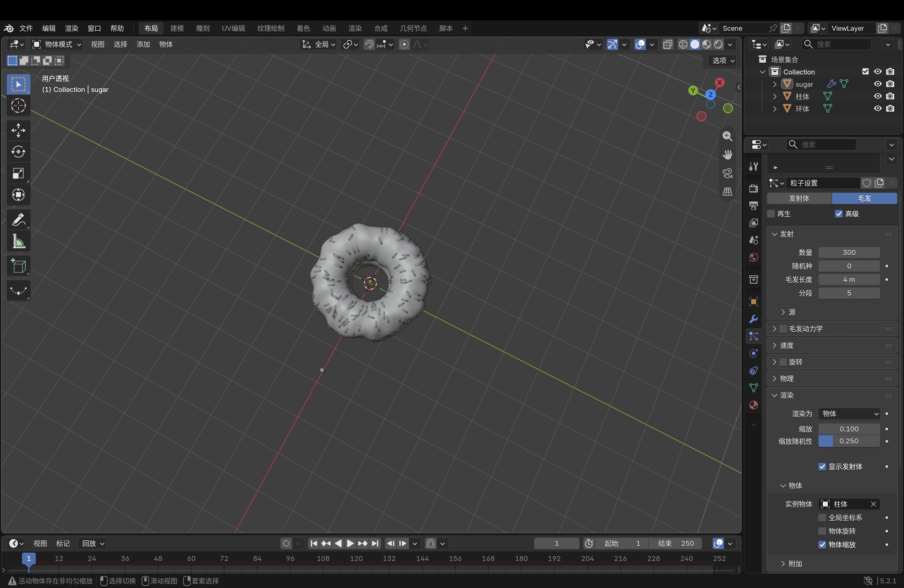
Task: Uncheck the 显示发射体 checkbox
Action: click(x=822, y=467)
